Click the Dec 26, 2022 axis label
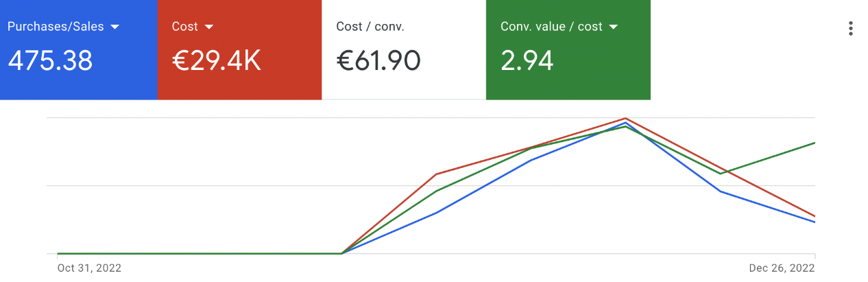 tap(783, 268)
